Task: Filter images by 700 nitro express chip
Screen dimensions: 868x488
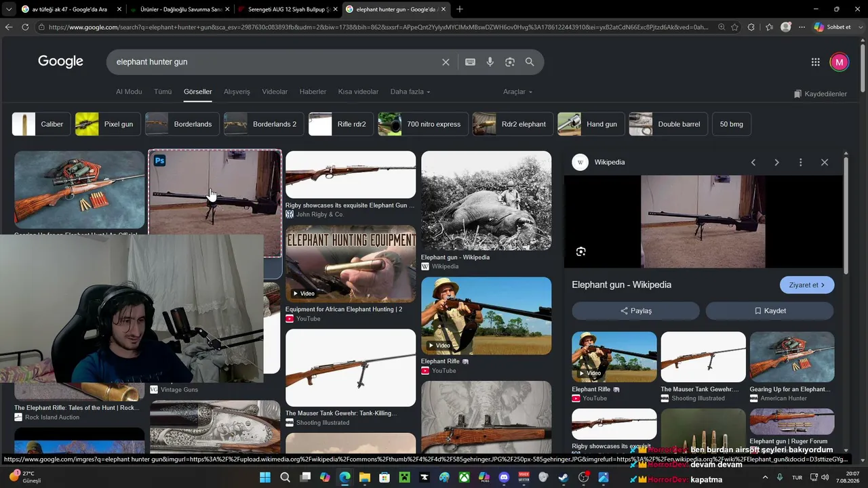Action: pyautogui.click(x=423, y=124)
